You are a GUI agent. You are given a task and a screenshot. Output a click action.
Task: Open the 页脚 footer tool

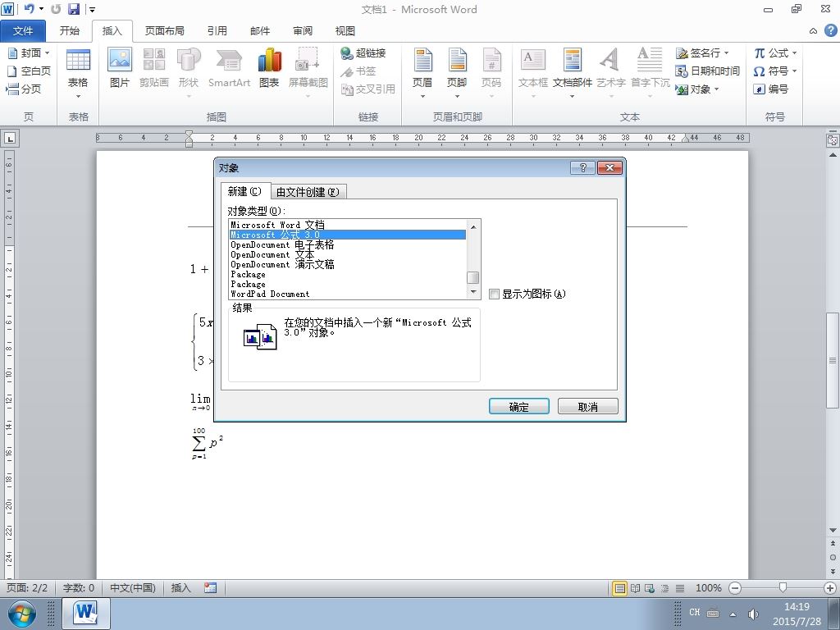457,73
